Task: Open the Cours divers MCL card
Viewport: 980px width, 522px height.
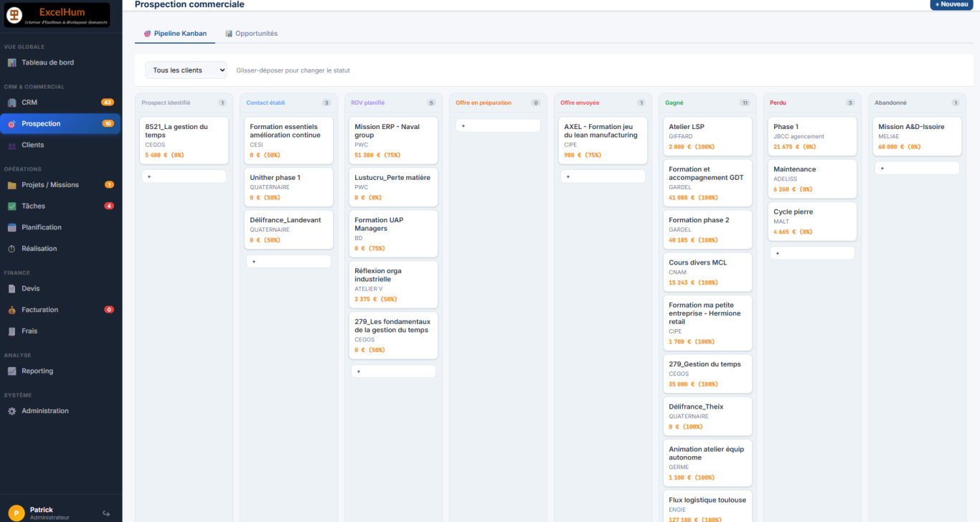Action: point(707,272)
